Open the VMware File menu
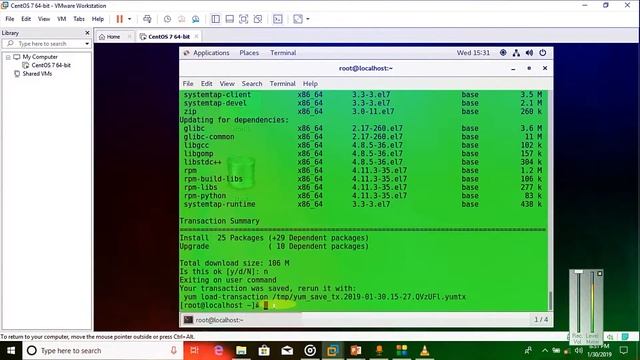Viewport: 640px width, 360px height. click(10, 19)
